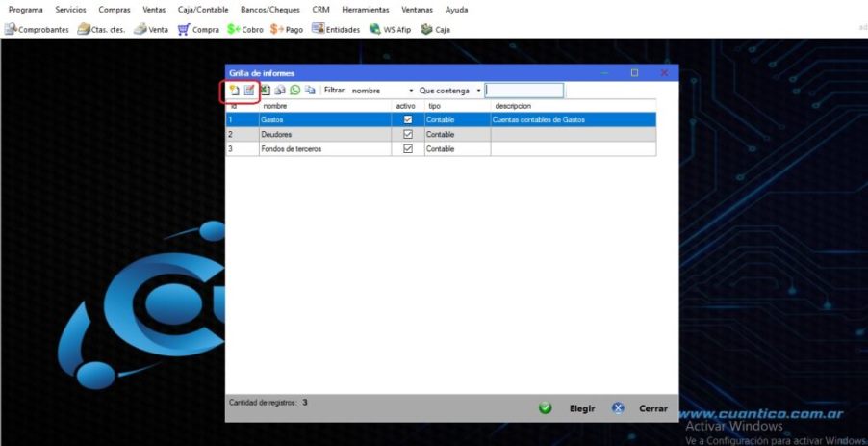Open the Compras menu

115,10
